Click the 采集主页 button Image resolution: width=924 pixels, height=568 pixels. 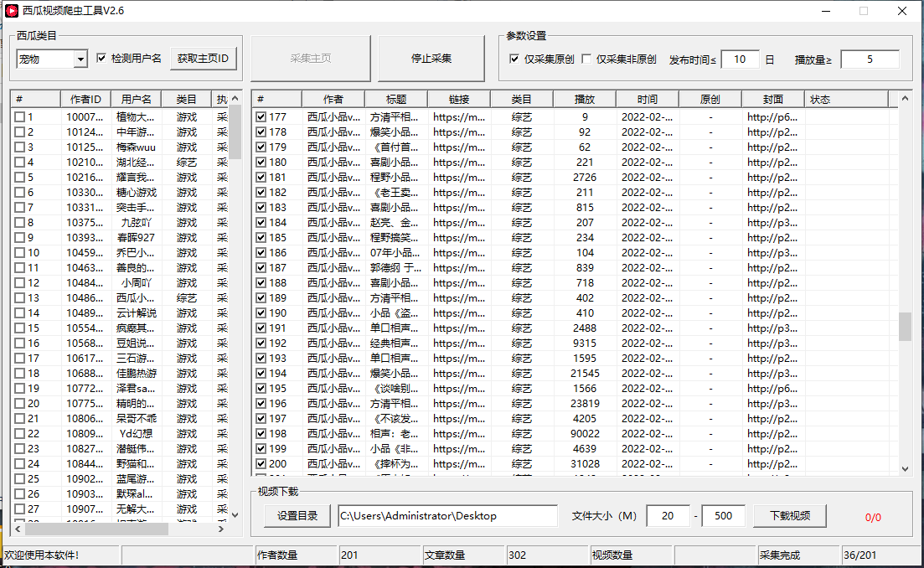tap(310, 59)
